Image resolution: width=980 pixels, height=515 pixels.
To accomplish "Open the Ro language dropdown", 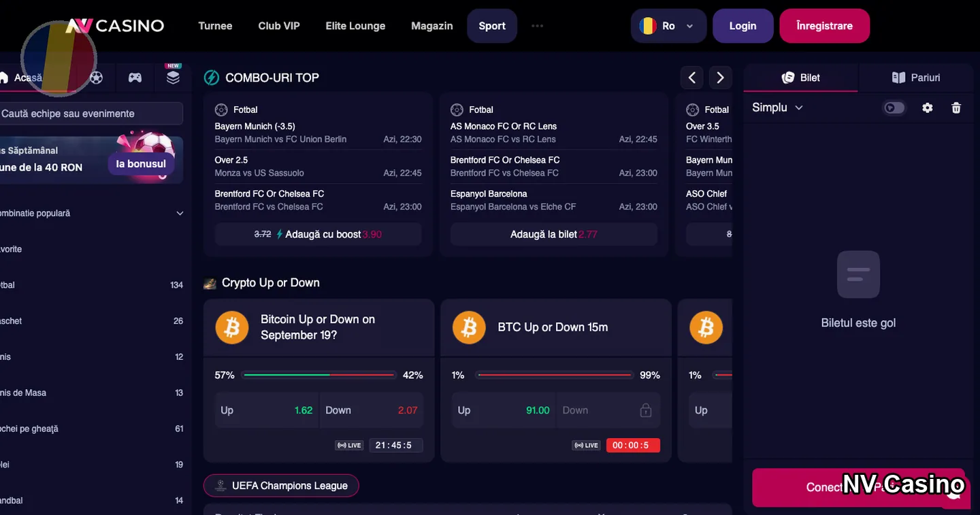I will 668,26.
